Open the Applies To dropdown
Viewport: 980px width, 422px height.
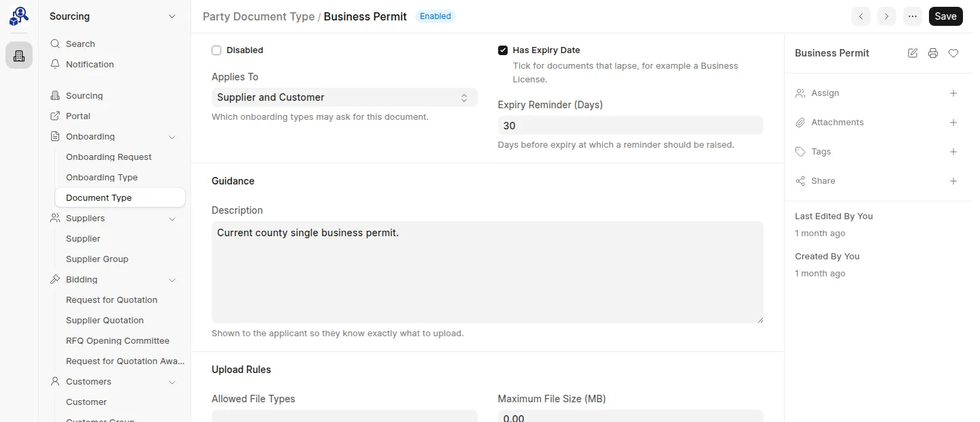click(344, 97)
